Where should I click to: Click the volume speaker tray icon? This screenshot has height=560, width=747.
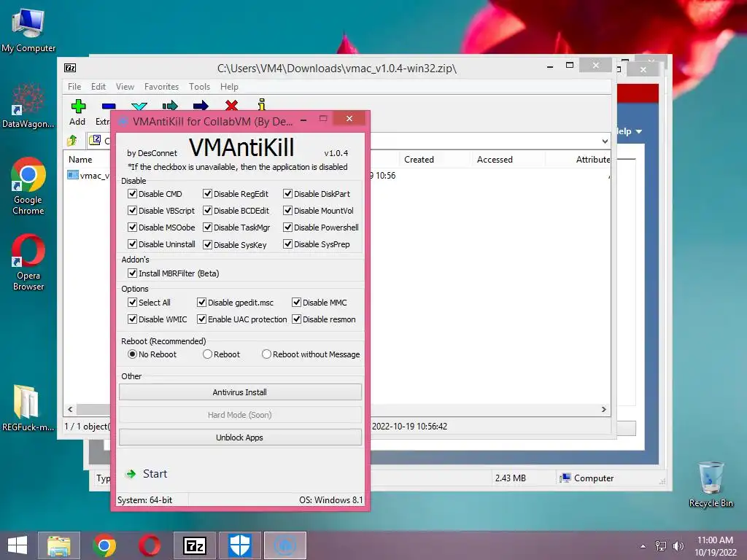[678, 546]
